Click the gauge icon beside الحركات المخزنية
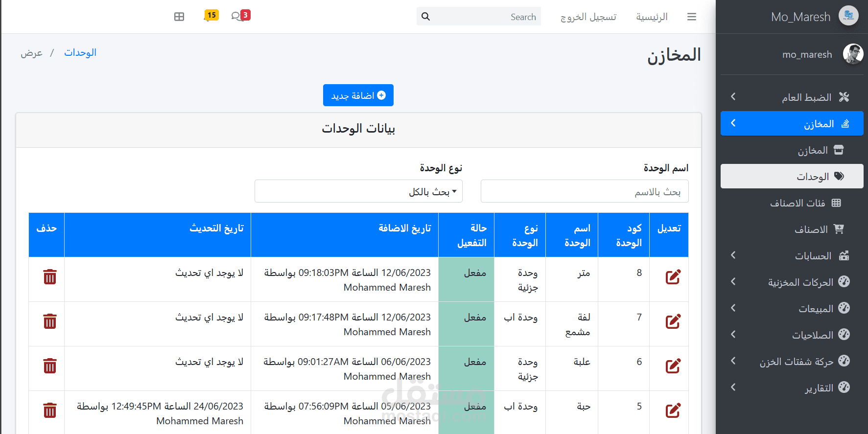This screenshot has height=434, width=868. click(844, 281)
